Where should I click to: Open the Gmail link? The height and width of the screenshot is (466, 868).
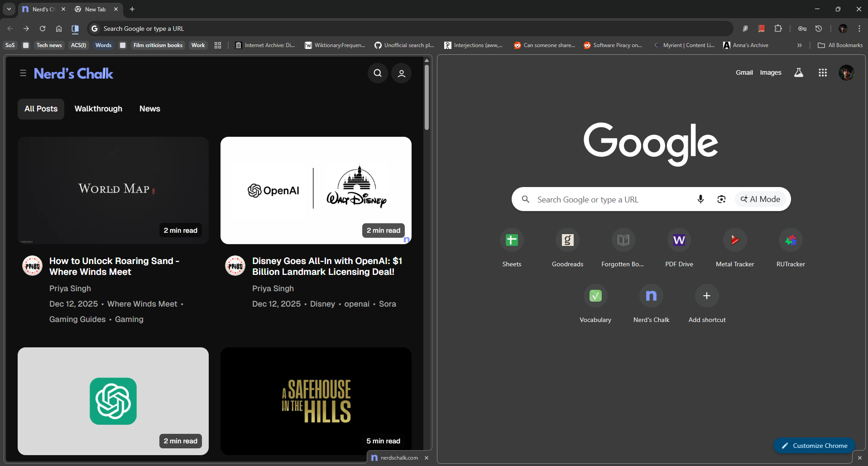(x=744, y=72)
